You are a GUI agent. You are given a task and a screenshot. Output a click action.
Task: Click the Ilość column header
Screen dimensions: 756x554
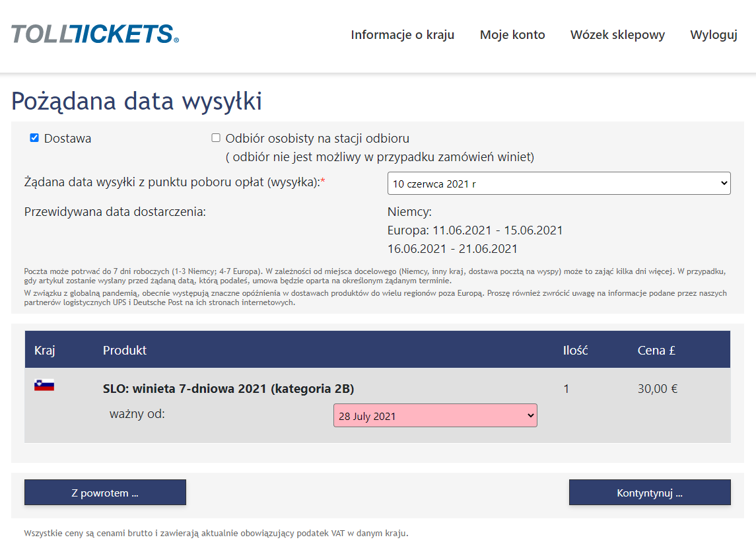click(x=575, y=350)
